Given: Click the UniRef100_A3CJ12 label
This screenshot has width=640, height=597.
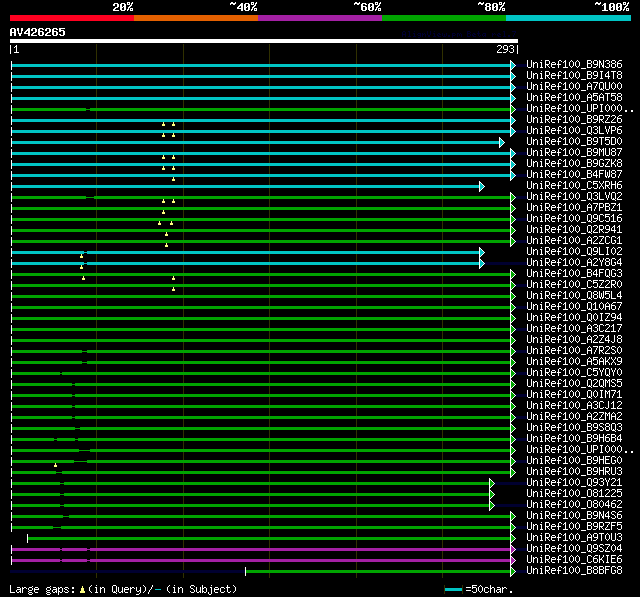Looking at the screenshot, I should click(x=574, y=406).
